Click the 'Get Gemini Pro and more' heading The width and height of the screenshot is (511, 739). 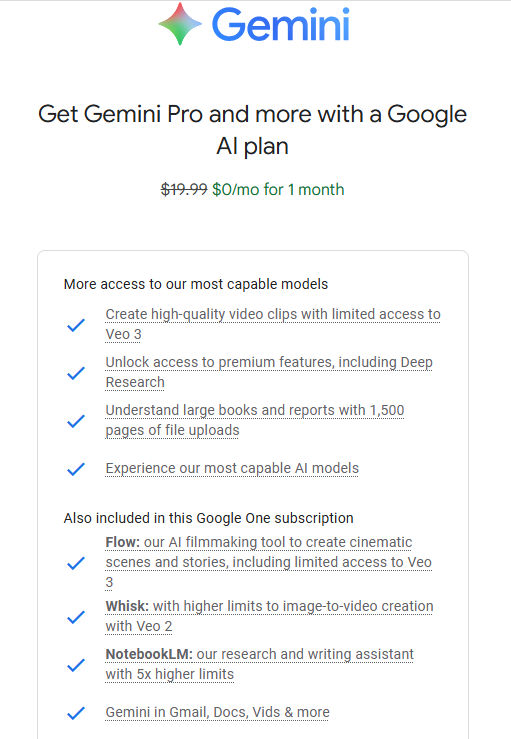[253, 130]
